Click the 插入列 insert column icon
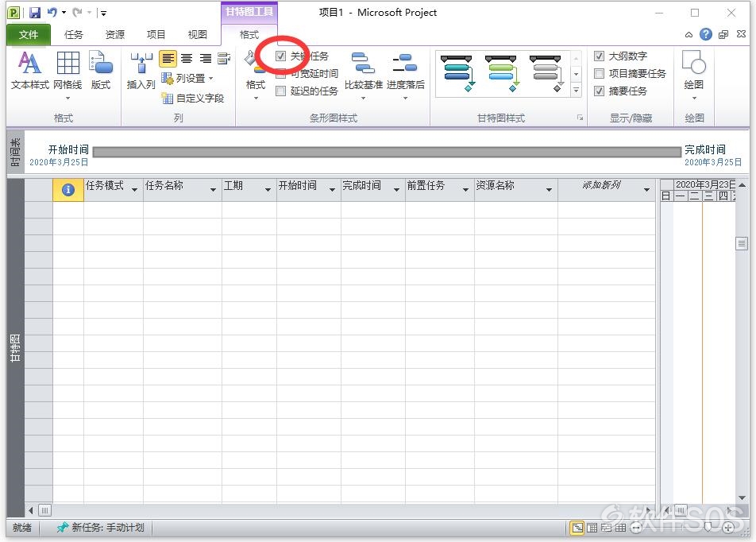The width and height of the screenshot is (756, 542). coord(141,72)
